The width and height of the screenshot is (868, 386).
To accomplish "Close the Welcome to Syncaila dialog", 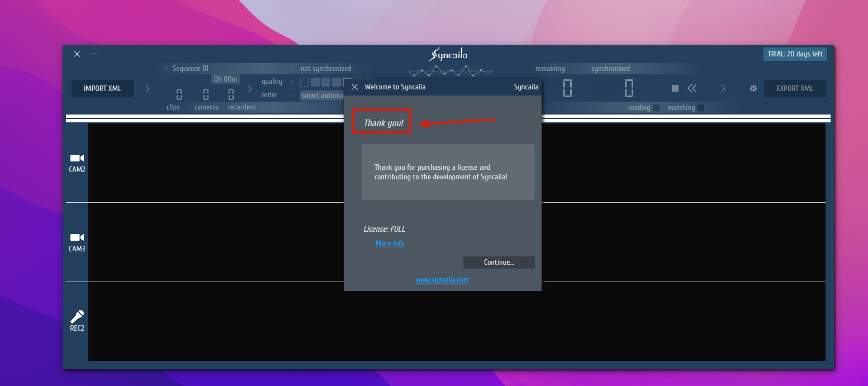I will (354, 87).
